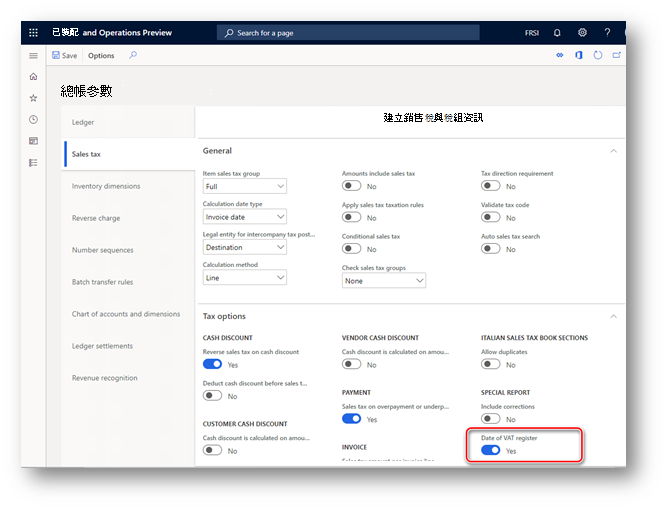Screen dimensions: 668x510
Task: Open the Ledger settlements tab
Action: 128,346
